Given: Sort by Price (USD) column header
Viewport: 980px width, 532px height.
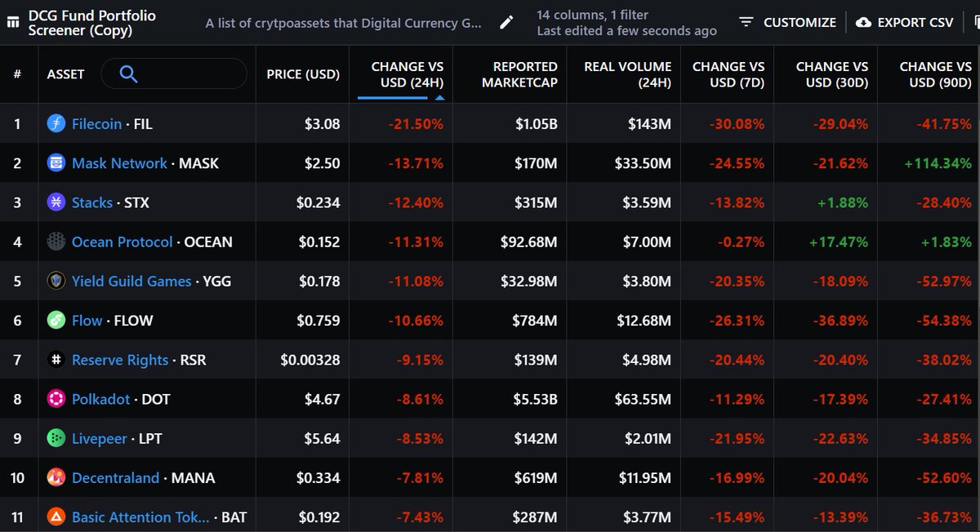Looking at the screenshot, I should pyautogui.click(x=303, y=73).
